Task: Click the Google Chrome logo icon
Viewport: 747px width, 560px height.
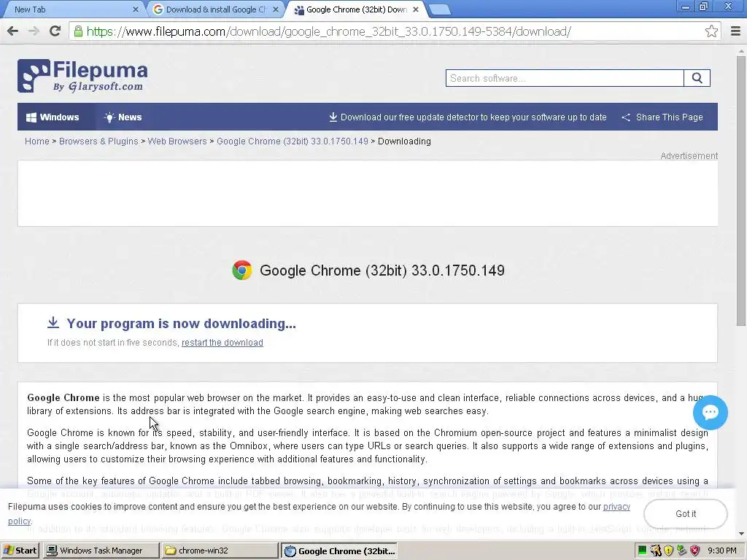Action: [x=242, y=270]
